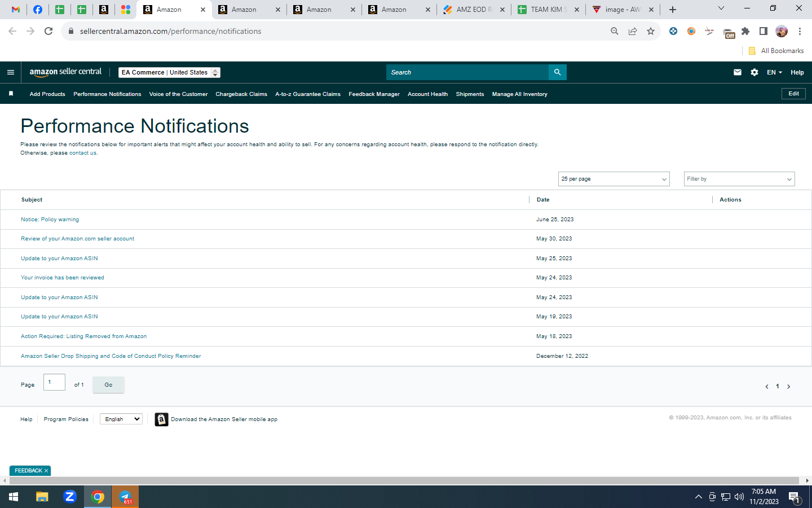Click the search magnifier button in Seller Central
This screenshot has width=812, height=508.
(x=557, y=72)
